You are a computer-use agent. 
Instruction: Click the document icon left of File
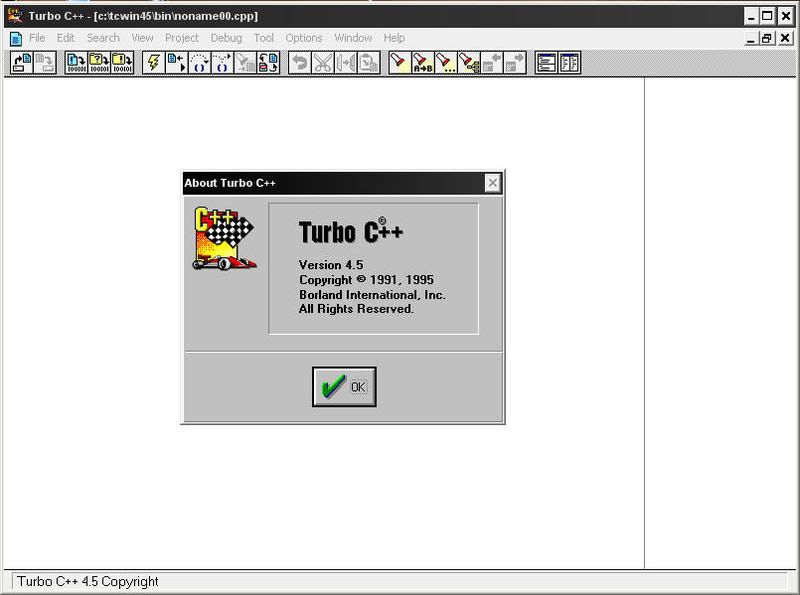pyautogui.click(x=15, y=38)
